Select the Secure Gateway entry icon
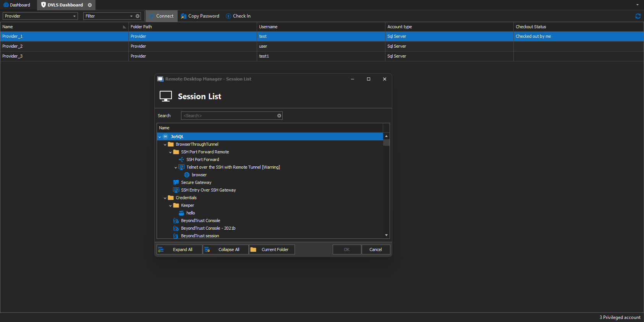Viewport: 644px width, 322px height. [x=176, y=182]
